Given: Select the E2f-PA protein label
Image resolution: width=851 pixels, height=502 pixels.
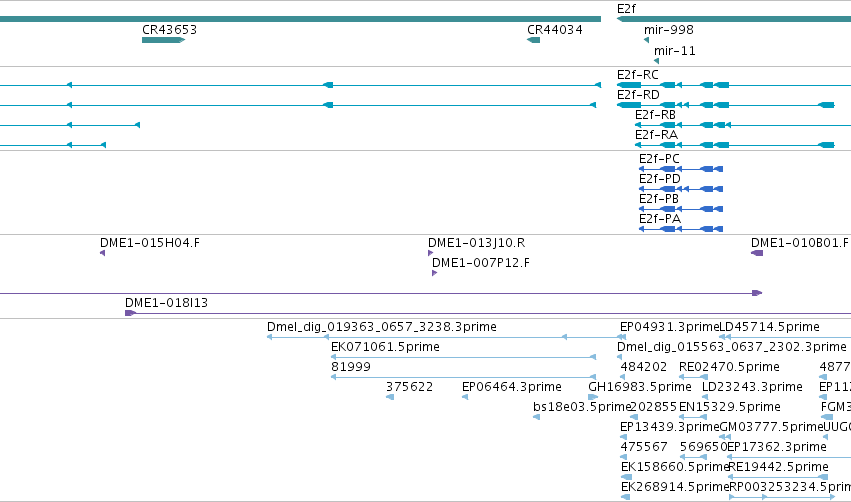Looking at the screenshot, I should (659, 219).
